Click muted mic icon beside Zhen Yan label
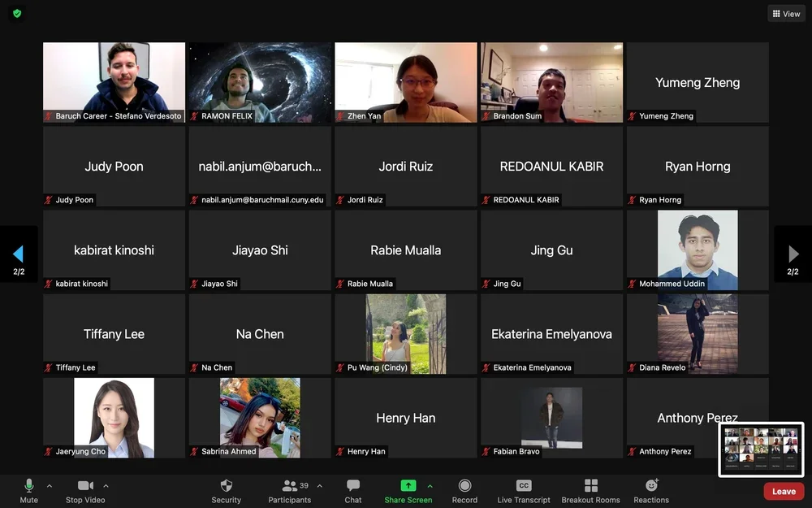Screen dimensions: 812x508 [x=340, y=116]
